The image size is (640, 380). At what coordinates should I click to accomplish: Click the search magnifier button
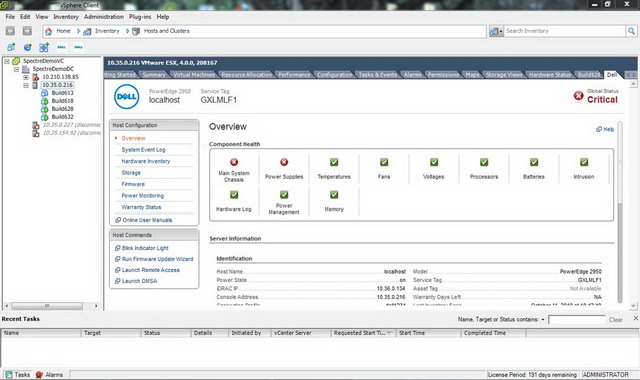click(x=631, y=31)
